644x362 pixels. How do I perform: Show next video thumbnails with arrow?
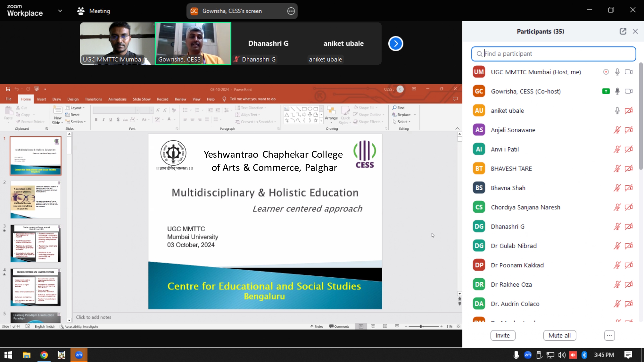(x=395, y=43)
